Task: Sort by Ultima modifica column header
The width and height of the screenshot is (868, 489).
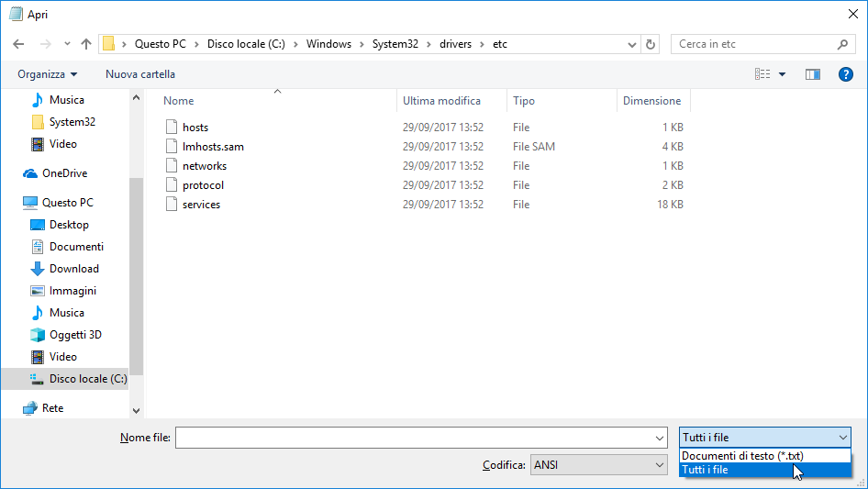Action: pyautogui.click(x=441, y=101)
